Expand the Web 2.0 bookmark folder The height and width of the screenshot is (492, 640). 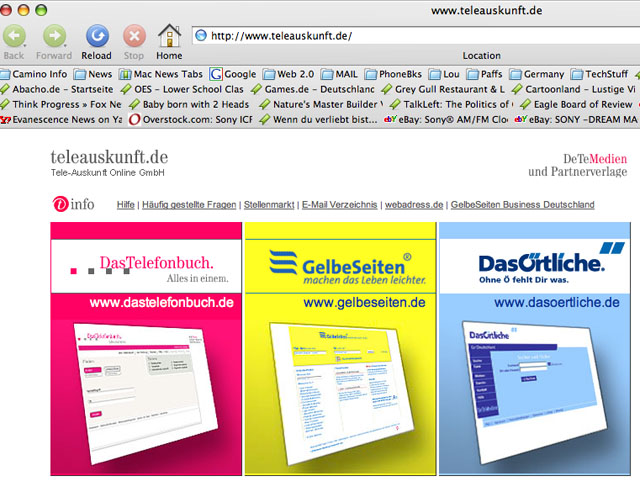[289, 74]
